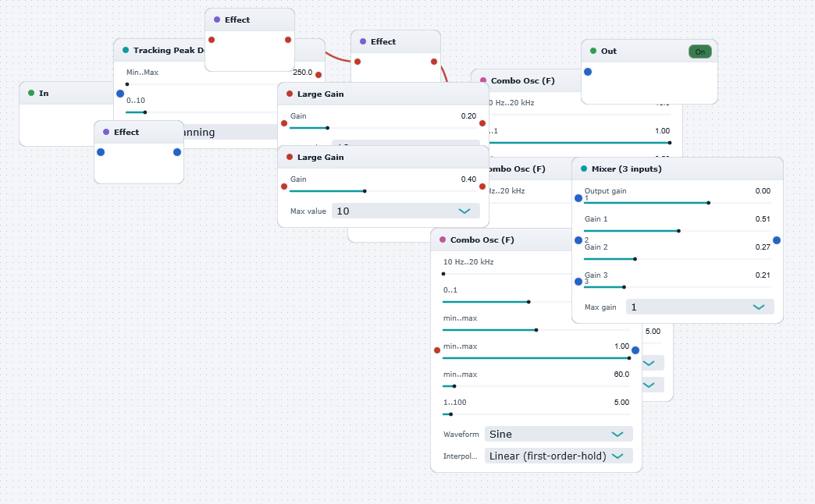Click the right blue port of the Effect node
This screenshot has height=504, width=815.
click(177, 152)
